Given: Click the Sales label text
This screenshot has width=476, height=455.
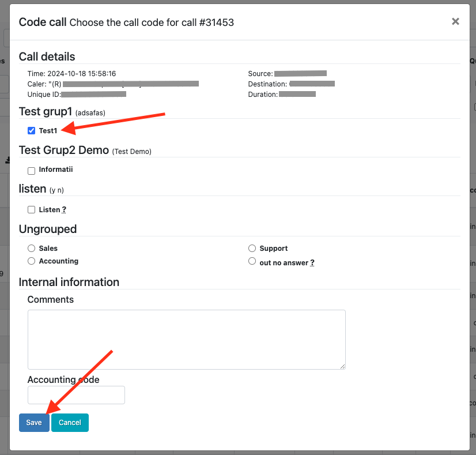Looking at the screenshot, I should [x=48, y=249].
